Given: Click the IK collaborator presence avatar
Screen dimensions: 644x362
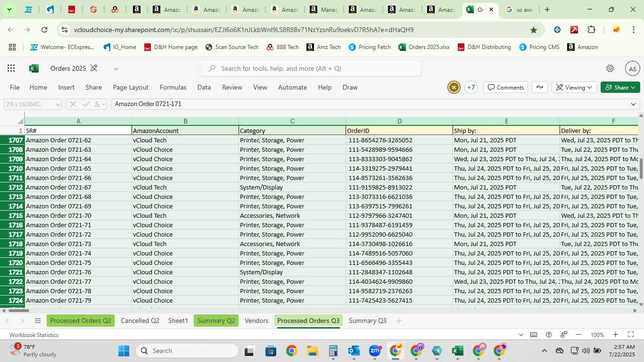Looking at the screenshot, I should tap(454, 87).
